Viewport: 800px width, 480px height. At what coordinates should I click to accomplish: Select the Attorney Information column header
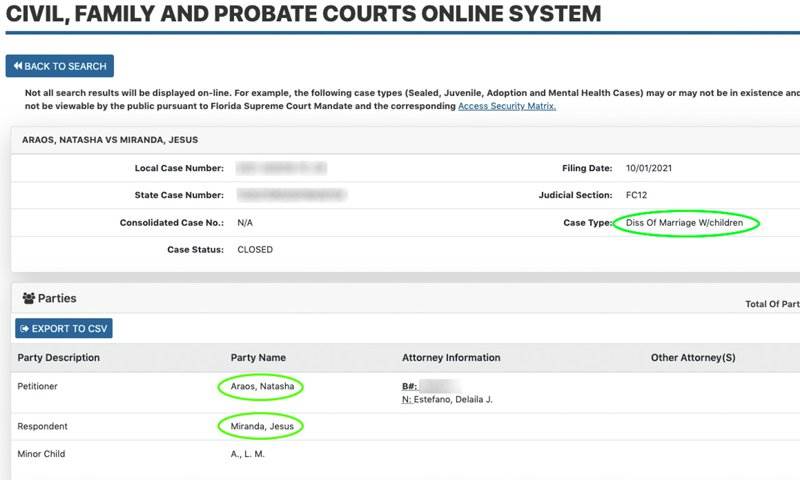pos(451,357)
